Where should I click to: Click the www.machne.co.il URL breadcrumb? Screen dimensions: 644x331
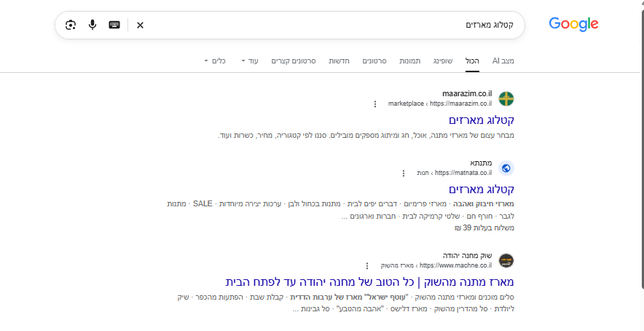tap(436, 265)
